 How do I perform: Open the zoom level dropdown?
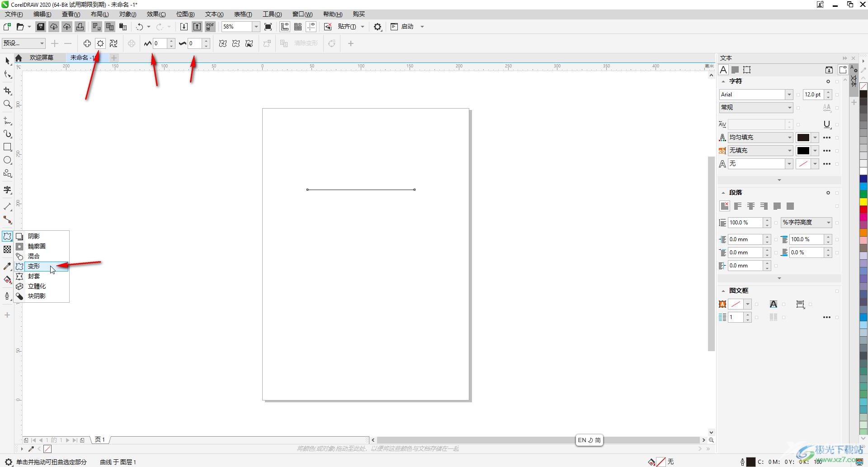(x=256, y=27)
